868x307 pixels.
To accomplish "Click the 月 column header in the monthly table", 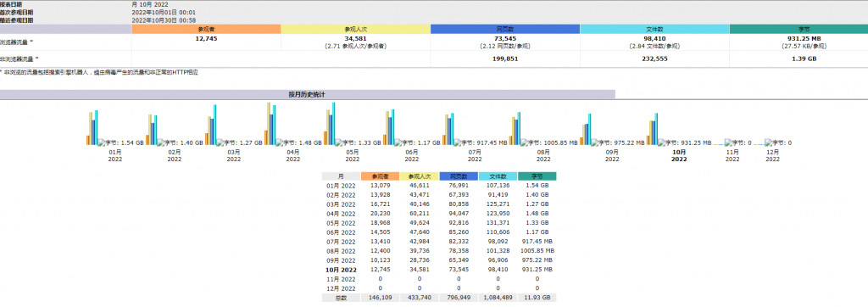I will [341, 176].
